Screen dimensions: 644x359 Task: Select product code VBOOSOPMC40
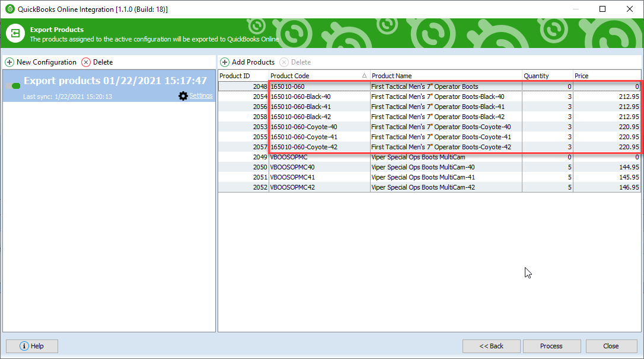[x=292, y=167]
